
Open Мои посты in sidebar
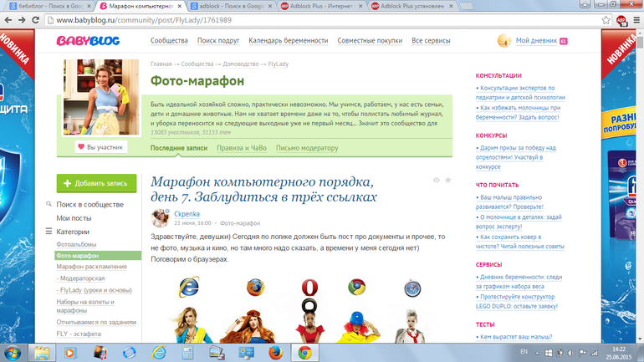click(74, 218)
